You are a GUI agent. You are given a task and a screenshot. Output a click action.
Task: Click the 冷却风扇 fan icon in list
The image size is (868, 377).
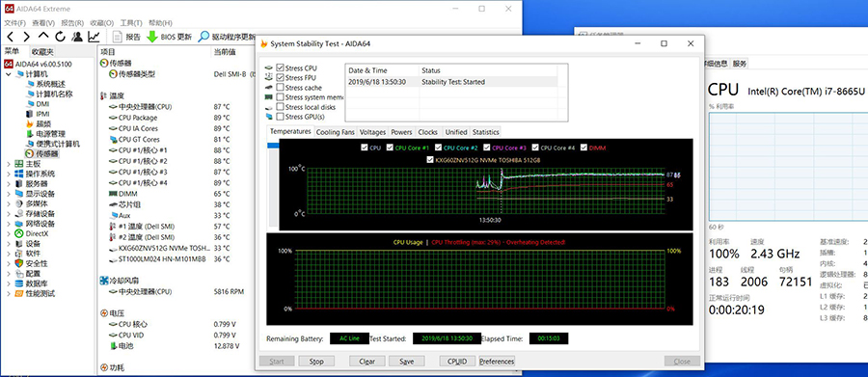pos(104,281)
